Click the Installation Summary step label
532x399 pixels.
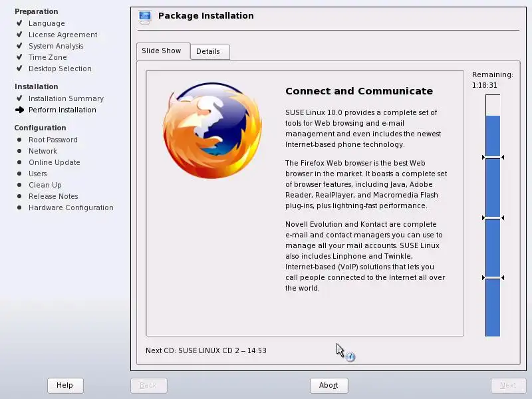[x=66, y=98]
